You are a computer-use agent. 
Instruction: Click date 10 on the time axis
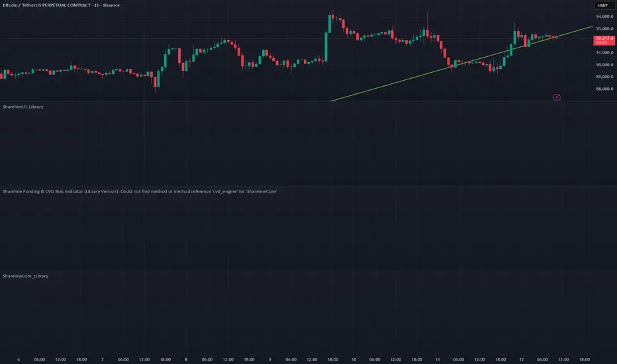click(354, 359)
